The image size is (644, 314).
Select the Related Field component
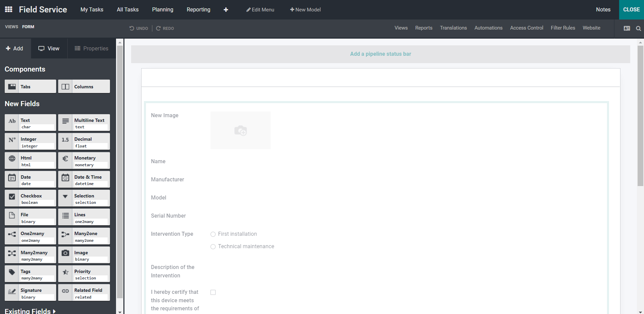pos(84,293)
